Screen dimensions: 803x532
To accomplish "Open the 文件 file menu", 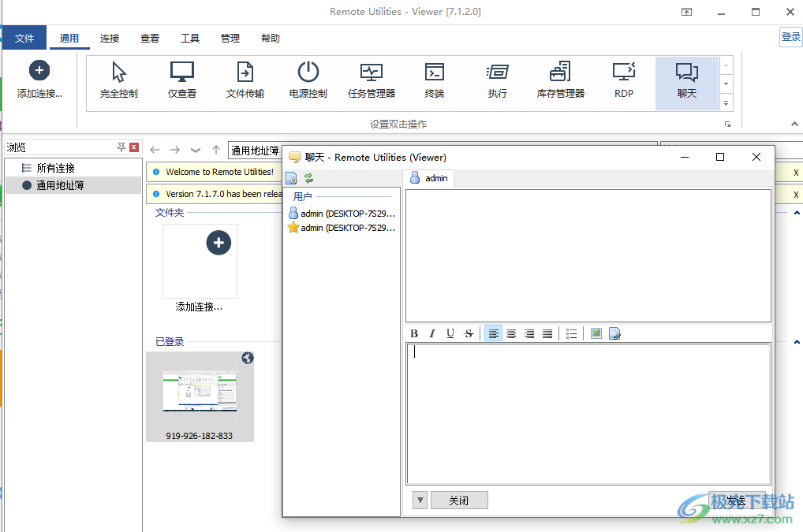I will coord(24,38).
